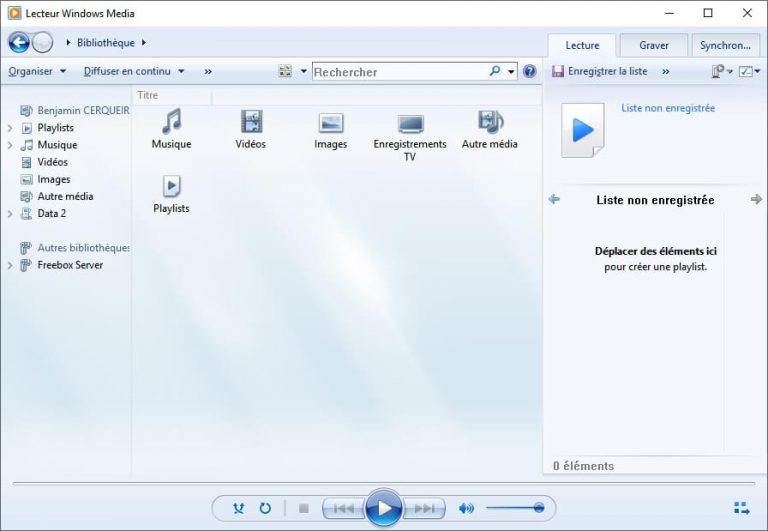The width and height of the screenshot is (768, 531).
Task: Open the Organiser menu
Action: click(37, 72)
